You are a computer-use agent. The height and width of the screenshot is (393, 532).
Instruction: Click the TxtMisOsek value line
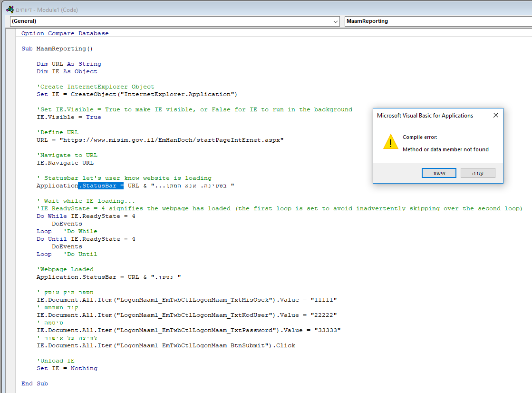pos(187,300)
